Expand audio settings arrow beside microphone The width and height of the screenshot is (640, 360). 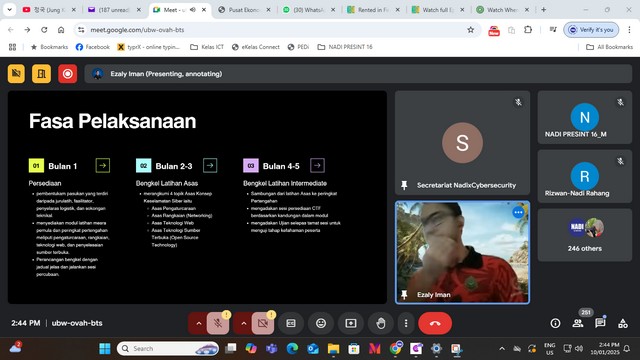click(198, 323)
